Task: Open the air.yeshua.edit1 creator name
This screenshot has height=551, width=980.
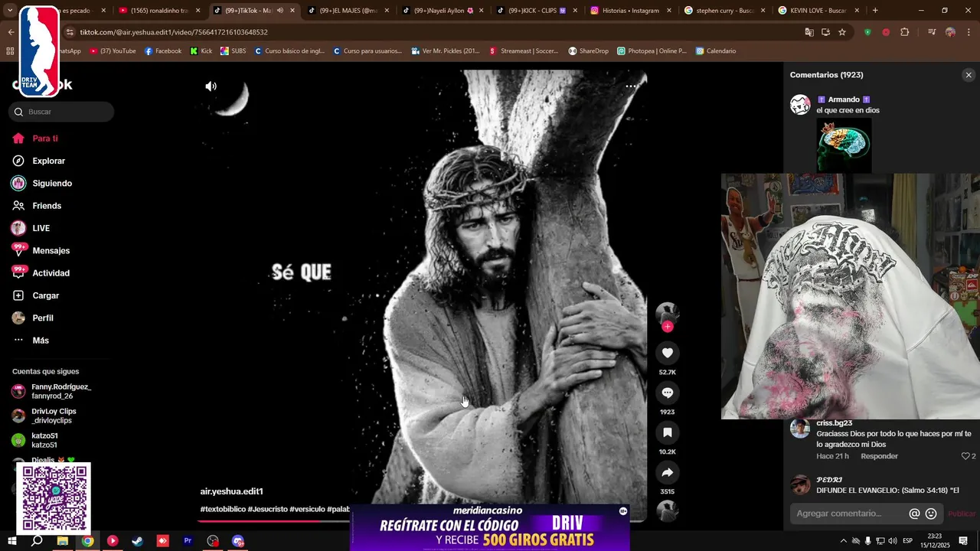Action: (x=231, y=491)
